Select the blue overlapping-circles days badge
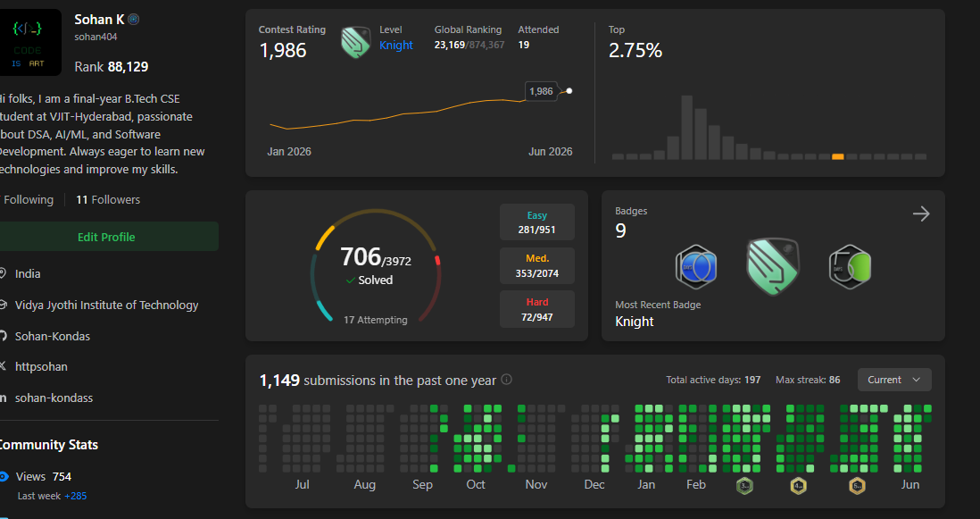Viewport: 980px width, 519px height. [695, 267]
